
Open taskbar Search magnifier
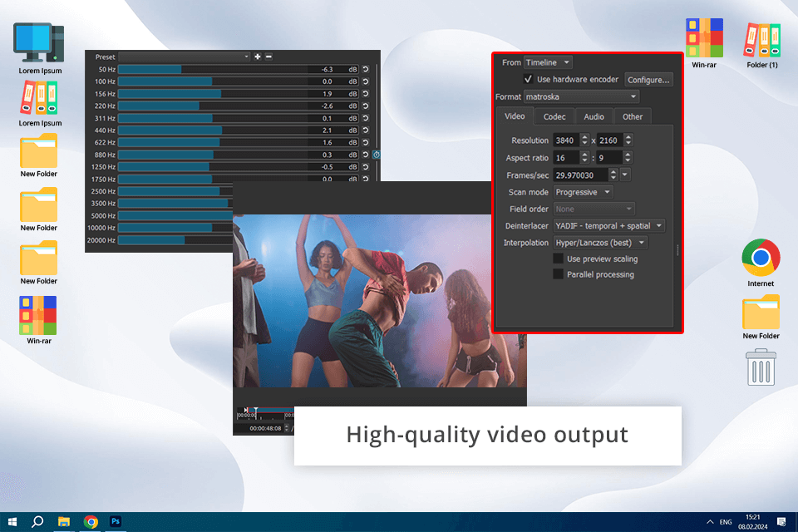37,522
